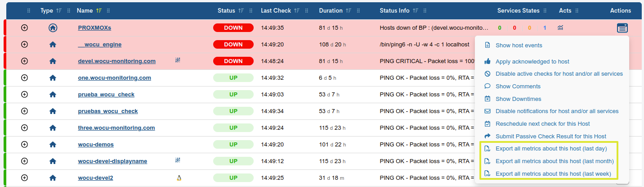Viewport: 644px width, 187px height.
Task: Expand the __wocu_engine row details
Action: [25, 45]
